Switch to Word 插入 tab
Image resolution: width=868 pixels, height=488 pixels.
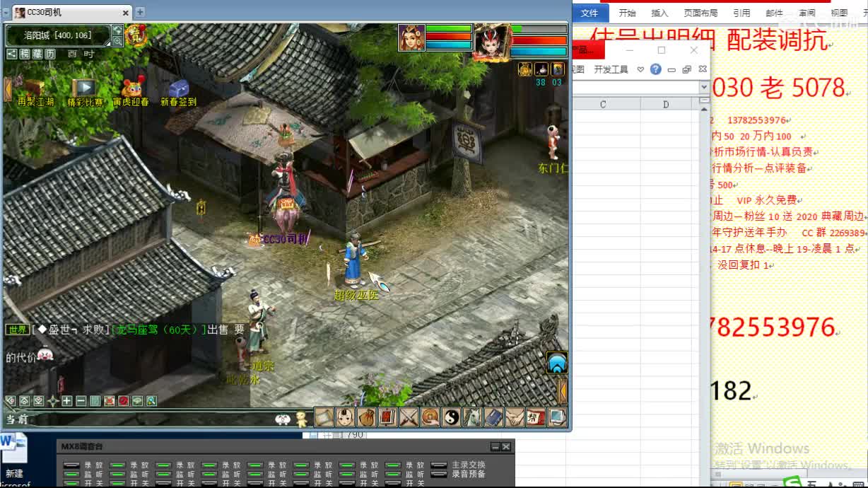pos(659,13)
